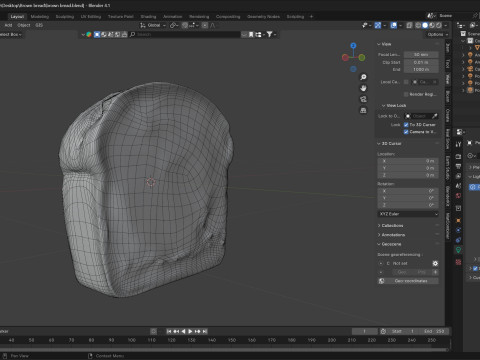The height and width of the screenshot is (360, 480).
Task: Uncheck Lock Camera to View checkbox
Action: click(x=406, y=132)
